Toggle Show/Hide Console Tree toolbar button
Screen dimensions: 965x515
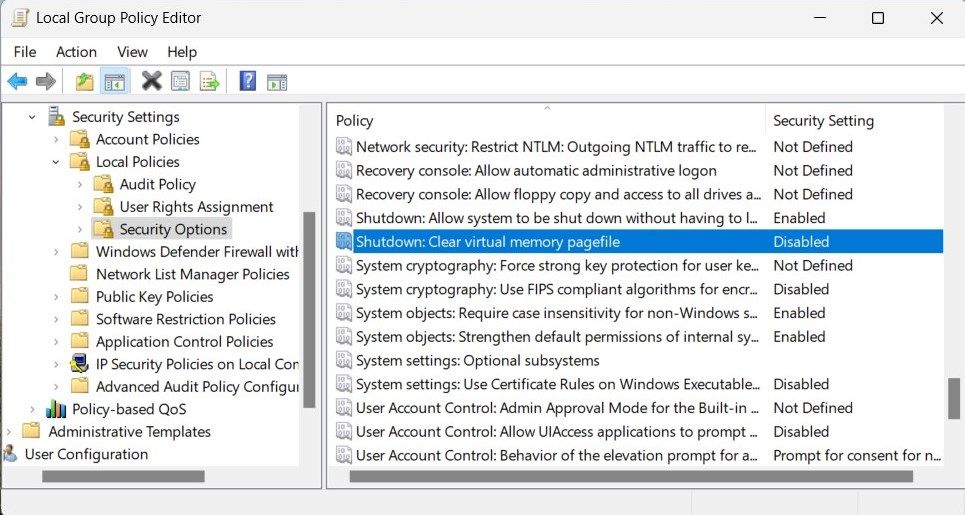[x=115, y=81]
